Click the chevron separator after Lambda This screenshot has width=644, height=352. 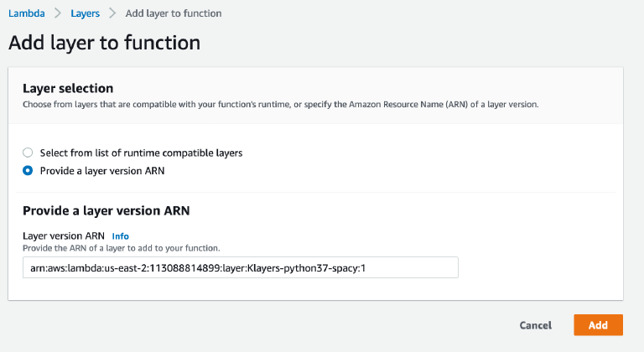pyautogui.click(x=59, y=14)
